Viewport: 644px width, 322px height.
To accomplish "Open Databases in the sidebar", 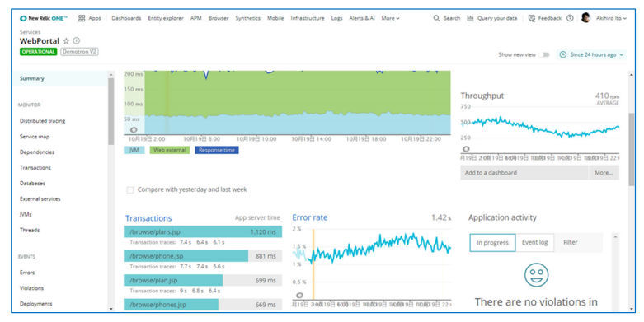I will 32,184.
